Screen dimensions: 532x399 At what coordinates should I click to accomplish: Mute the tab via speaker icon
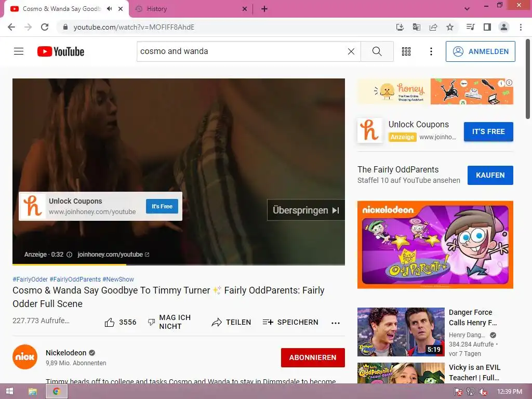point(109,9)
